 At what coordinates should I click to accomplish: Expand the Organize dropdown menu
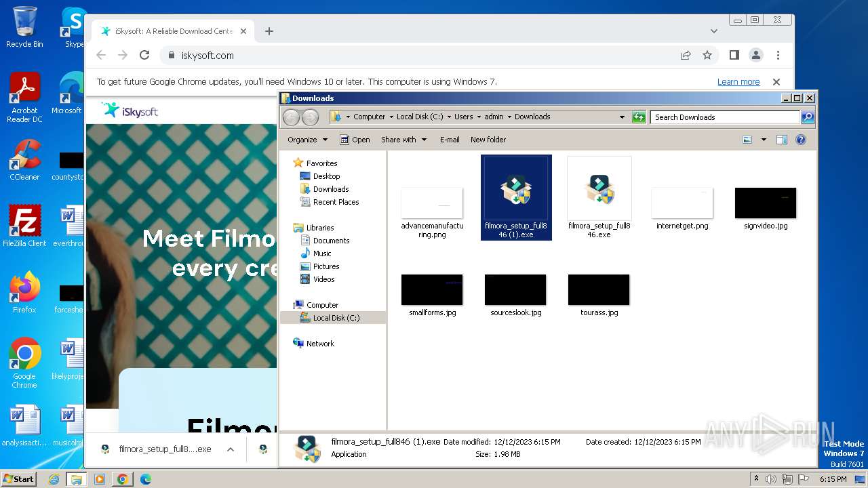tap(307, 140)
